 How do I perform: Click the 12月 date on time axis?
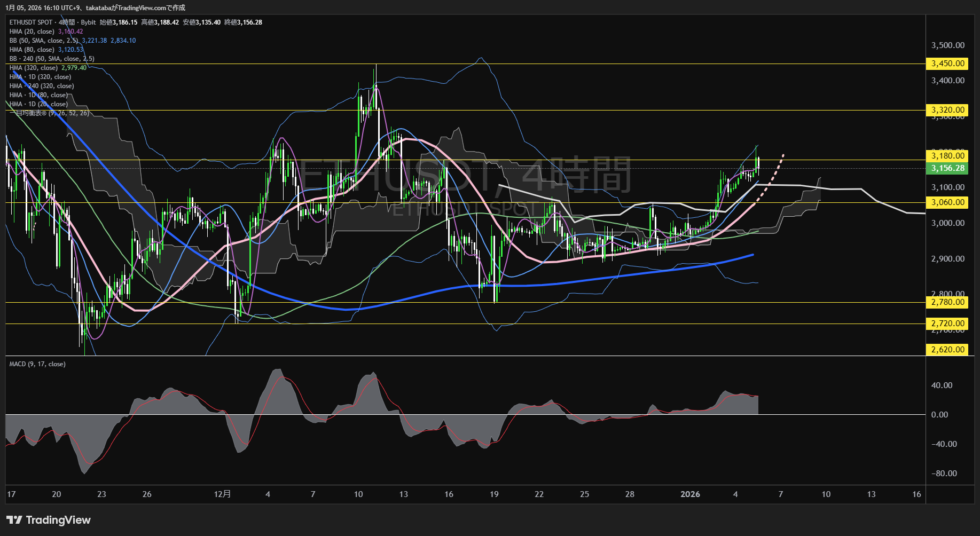pos(222,494)
